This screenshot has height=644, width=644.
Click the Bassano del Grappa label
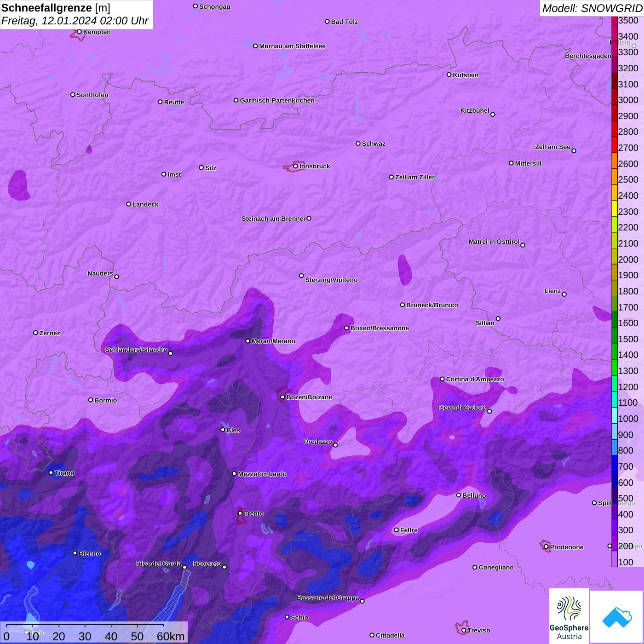point(328,598)
